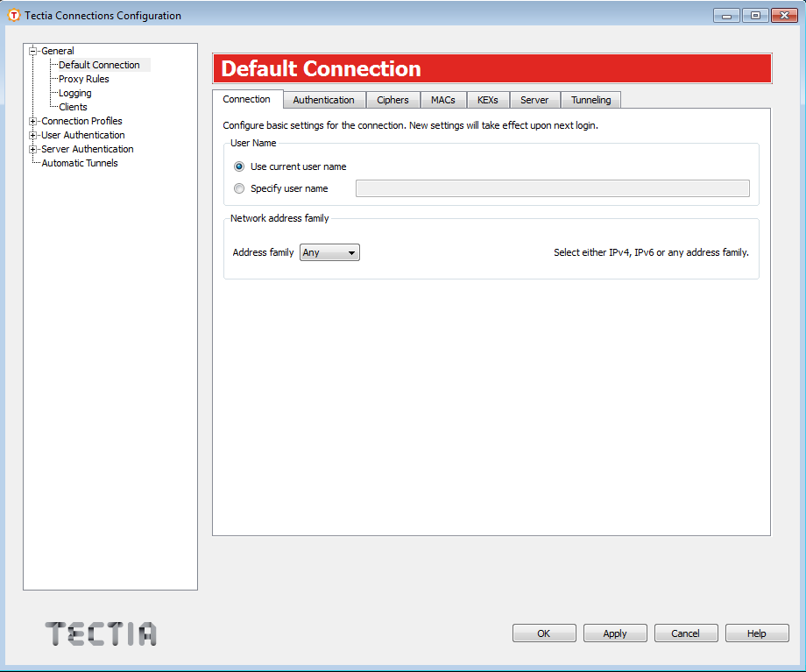Select the 'Specify user name' option
The height and width of the screenshot is (672, 806).
point(238,187)
